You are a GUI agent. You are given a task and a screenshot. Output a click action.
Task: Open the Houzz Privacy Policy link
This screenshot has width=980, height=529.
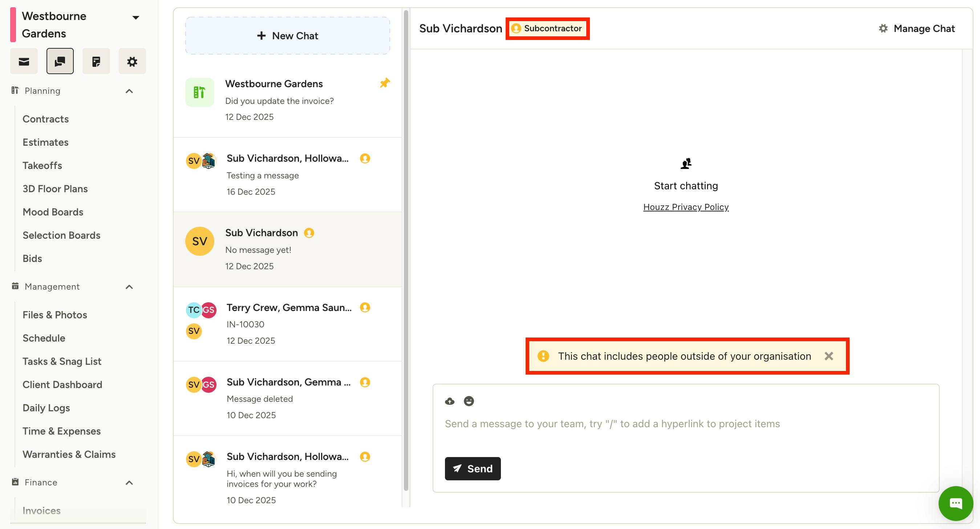click(686, 207)
